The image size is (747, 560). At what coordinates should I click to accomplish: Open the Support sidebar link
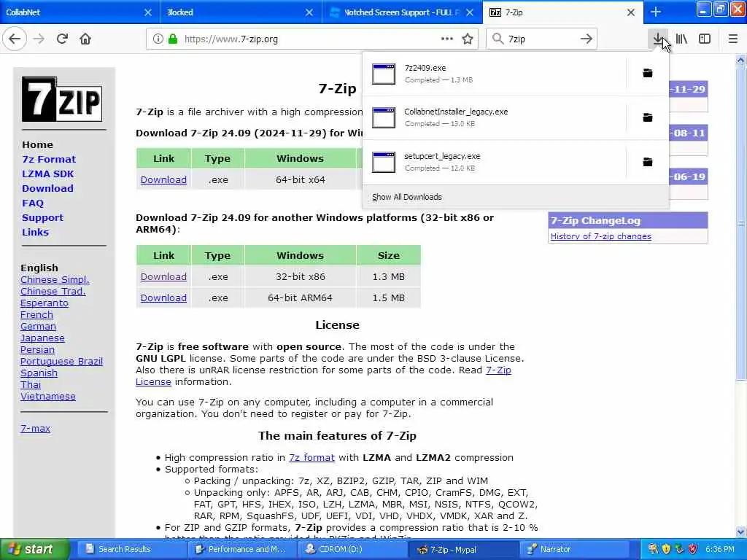42,217
